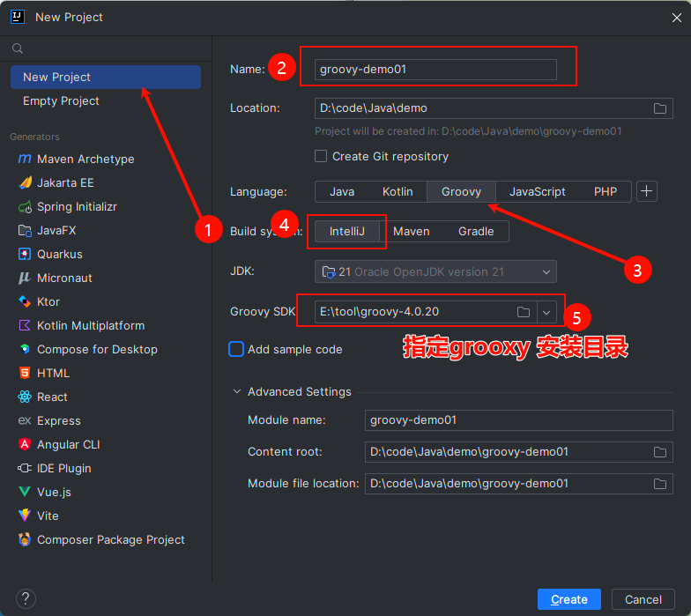Viewport: 691px width, 616px height.
Task: Open the JDK version dropdown
Action: point(435,271)
